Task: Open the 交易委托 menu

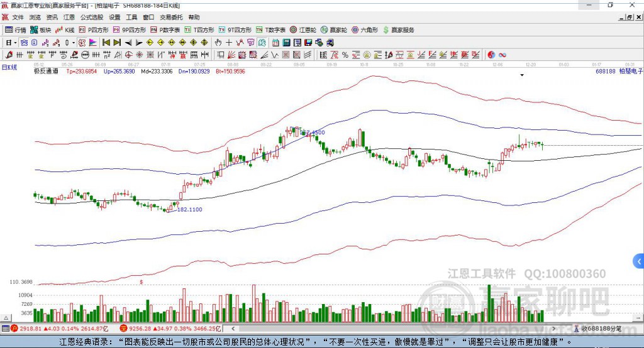Action: [x=171, y=17]
